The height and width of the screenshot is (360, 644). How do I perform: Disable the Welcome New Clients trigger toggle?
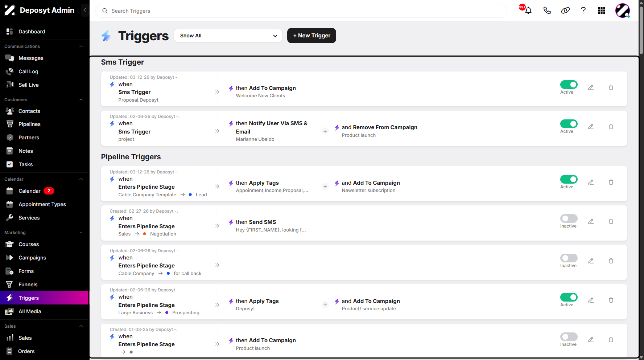coord(569,85)
